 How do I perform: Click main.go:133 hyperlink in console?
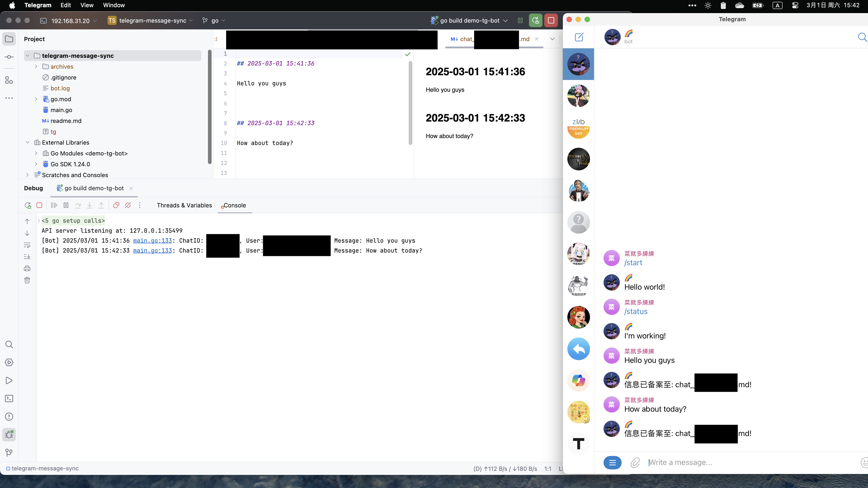152,241
